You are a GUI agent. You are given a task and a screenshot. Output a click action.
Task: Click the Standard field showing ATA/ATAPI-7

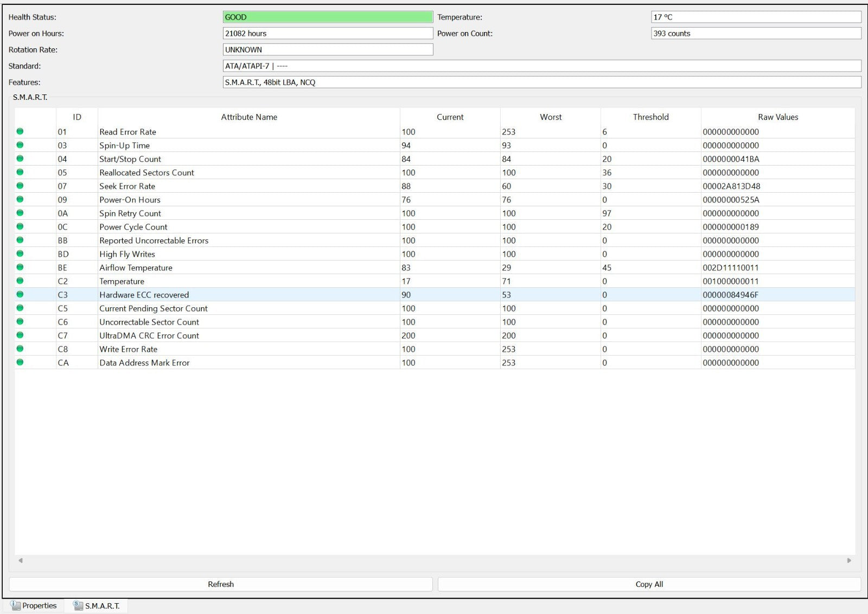point(542,66)
